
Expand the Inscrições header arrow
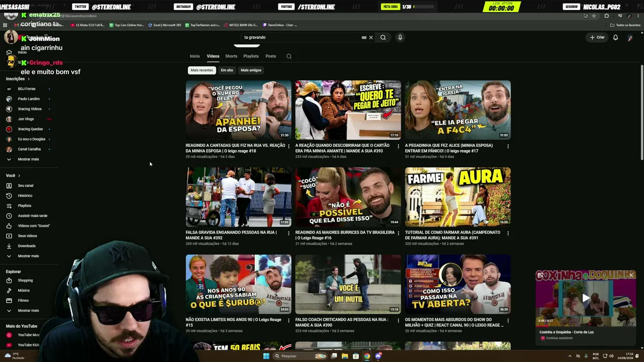(x=29, y=79)
